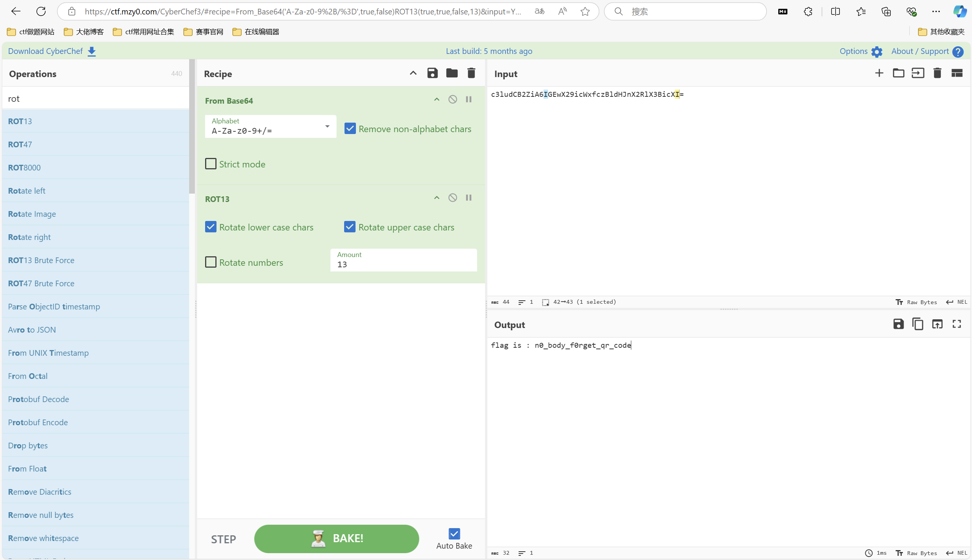Image resolution: width=972 pixels, height=560 pixels.
Task: Open the 在线编辑器 bookmark folder
Action: pyautogui.click(x=256, y=32)
